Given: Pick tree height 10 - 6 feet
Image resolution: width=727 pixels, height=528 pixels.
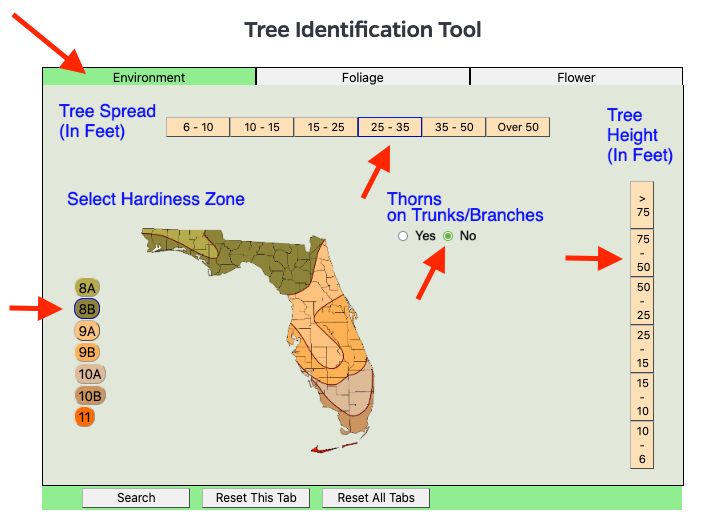Looking at the screenshot, I should (x=641, y=445).
